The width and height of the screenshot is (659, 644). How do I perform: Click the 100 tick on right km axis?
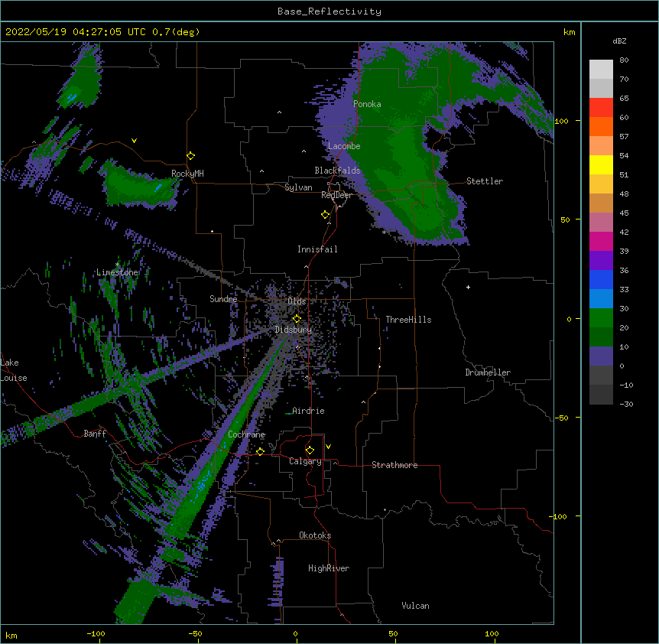click(x=561, y=121)
